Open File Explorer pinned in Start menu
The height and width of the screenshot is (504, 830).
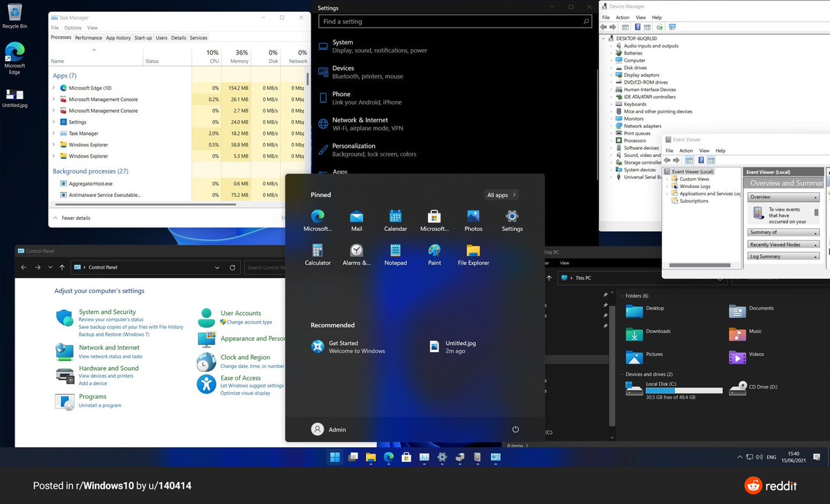[473, 254]
